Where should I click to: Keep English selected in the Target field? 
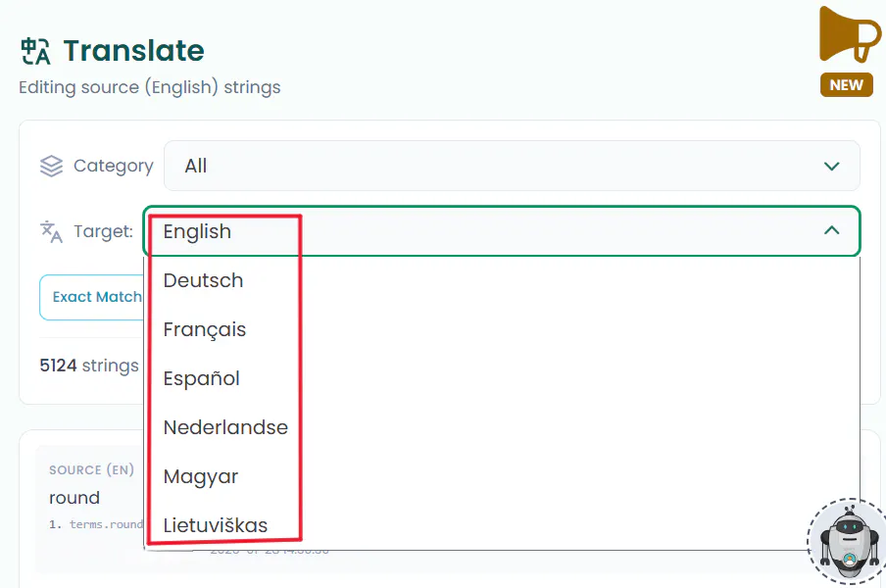(197, 231)
